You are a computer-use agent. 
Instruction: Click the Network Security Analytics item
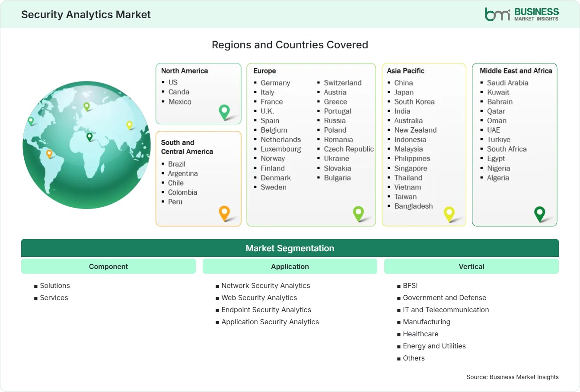[x=266, y=285]
